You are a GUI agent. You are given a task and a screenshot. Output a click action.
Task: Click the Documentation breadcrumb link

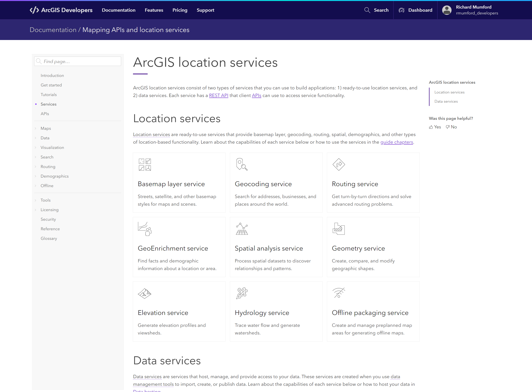point(53,30)
